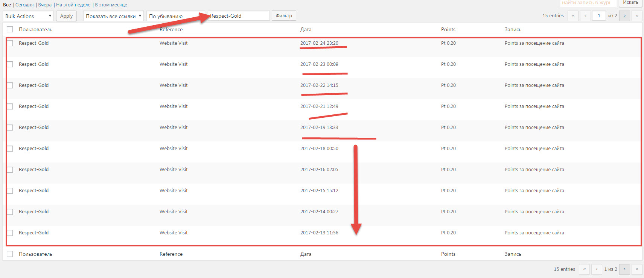The height and width of the screenshot is (278, 644).
Task: Click the Apply button
Action: click(x=66, y=16)
